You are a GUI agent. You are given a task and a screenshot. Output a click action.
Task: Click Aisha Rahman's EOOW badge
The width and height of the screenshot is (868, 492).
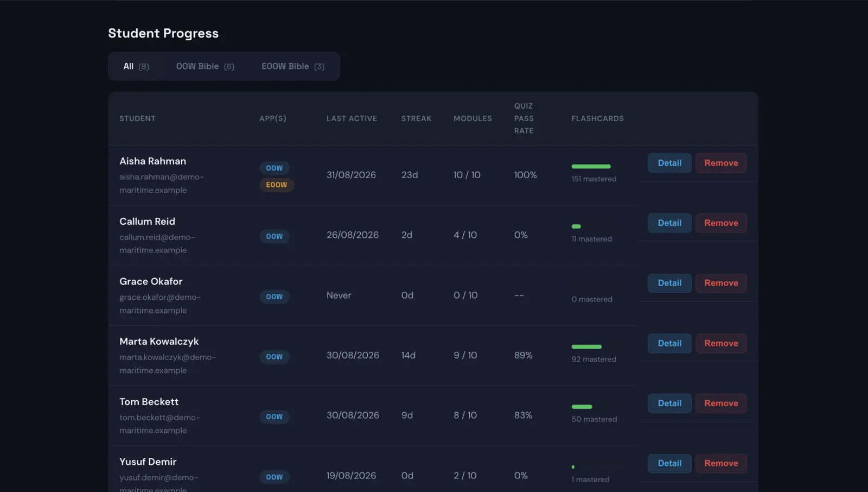click(x=277, y=185)
